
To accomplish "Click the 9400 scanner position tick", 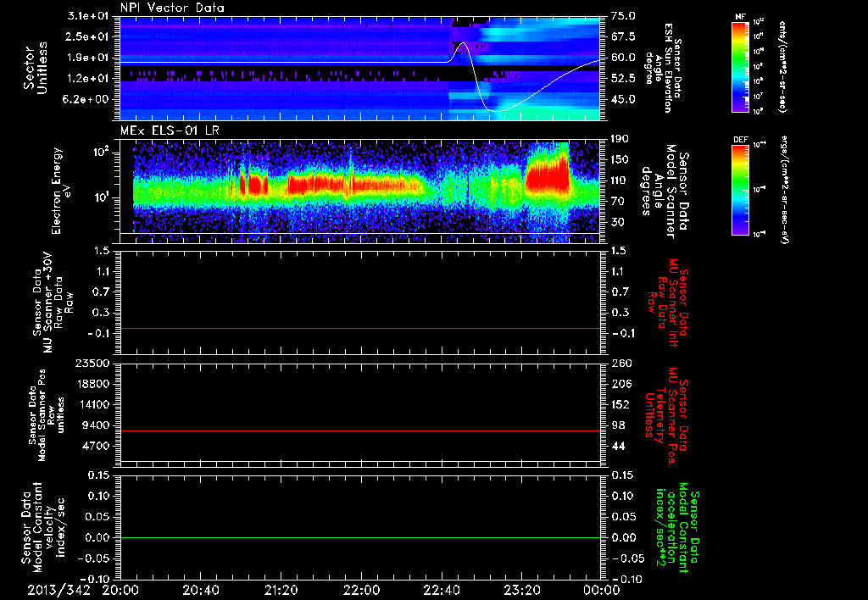I will click(x=96, y=425).
